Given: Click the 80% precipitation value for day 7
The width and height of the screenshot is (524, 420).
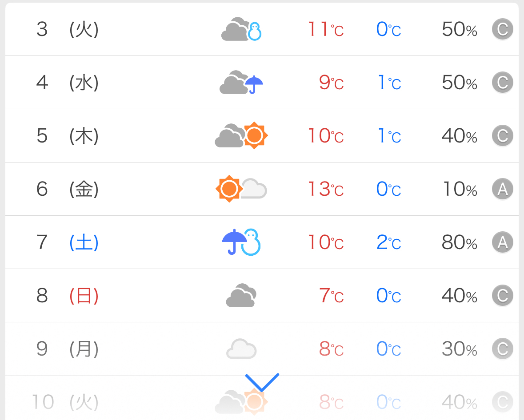Looking at the screenshot, I should pos(459,242).
